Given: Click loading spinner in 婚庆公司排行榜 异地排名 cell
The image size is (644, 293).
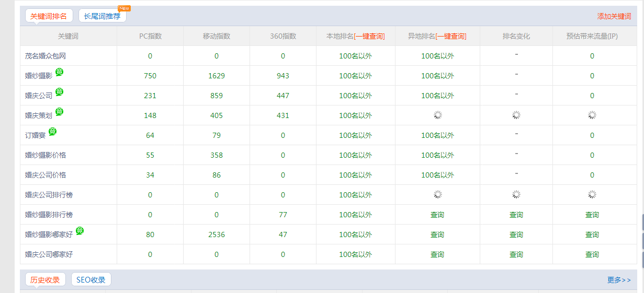Looking at the screenshot, I should pos(437,195).
